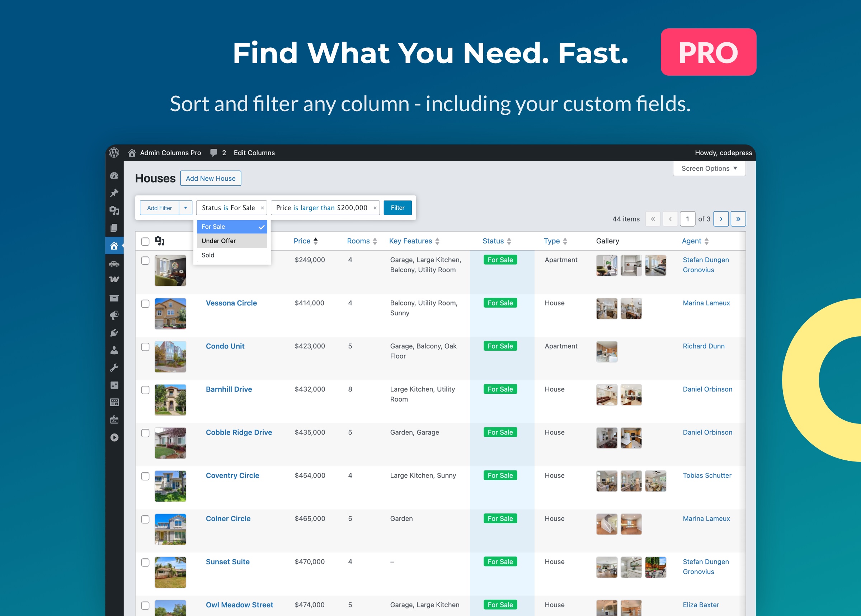Click the Condo Unit property thumbnail photo
This screenshot has height=616, width=861.
(x=170, y=356)
